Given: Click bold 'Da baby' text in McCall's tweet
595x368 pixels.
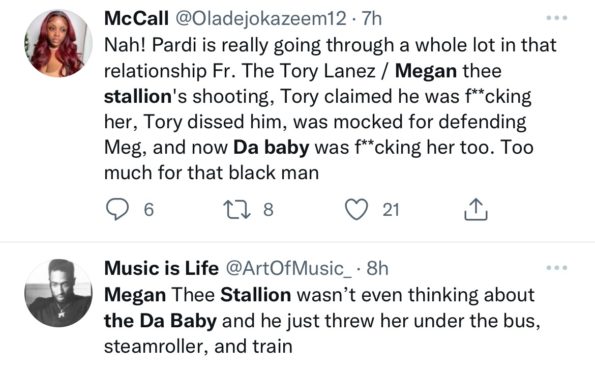Looking at the screenshot, I should (271, 148).
